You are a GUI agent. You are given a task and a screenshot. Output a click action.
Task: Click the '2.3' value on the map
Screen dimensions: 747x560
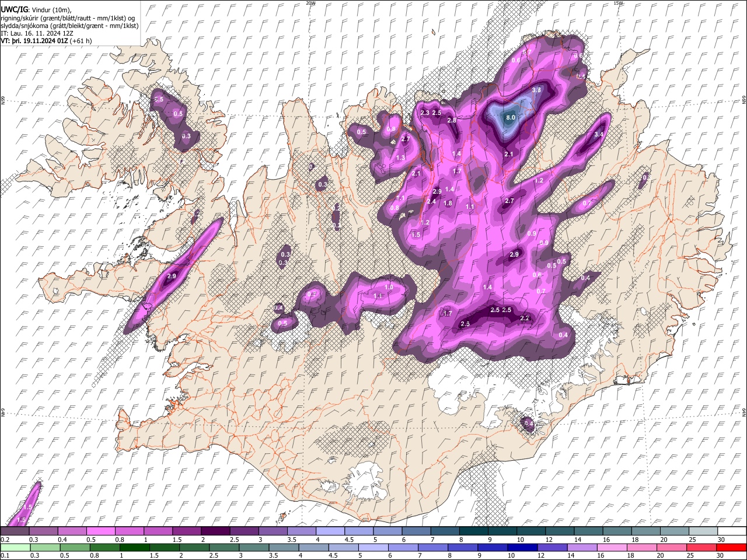[425, 113]
